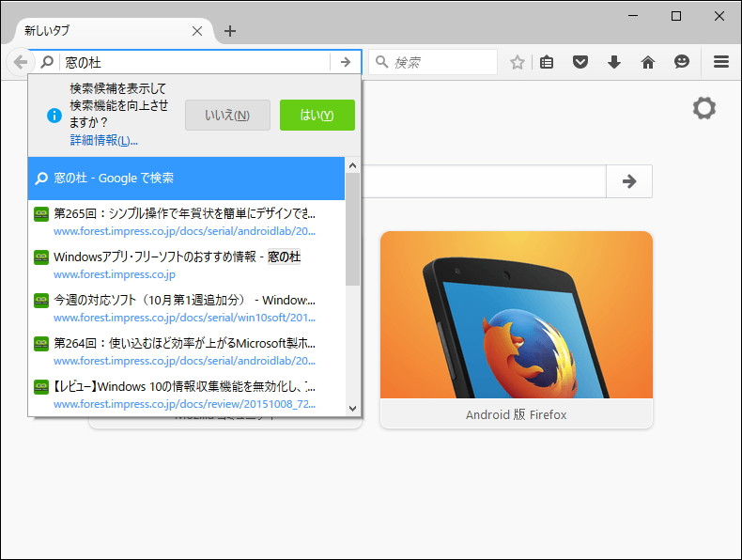This screenshot has width=742, height=560.
Task: Bookmark this page with the star icon
Action: [518, 62]
